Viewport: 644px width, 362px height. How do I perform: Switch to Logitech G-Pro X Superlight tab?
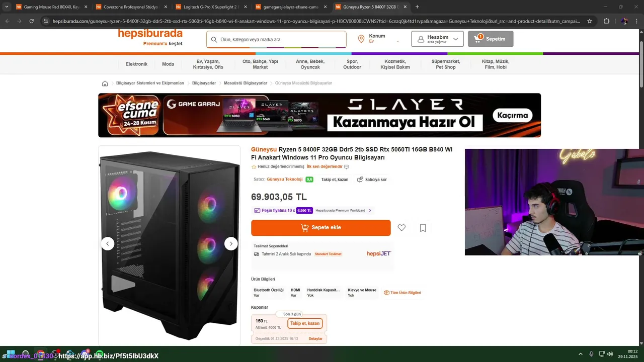208,7
